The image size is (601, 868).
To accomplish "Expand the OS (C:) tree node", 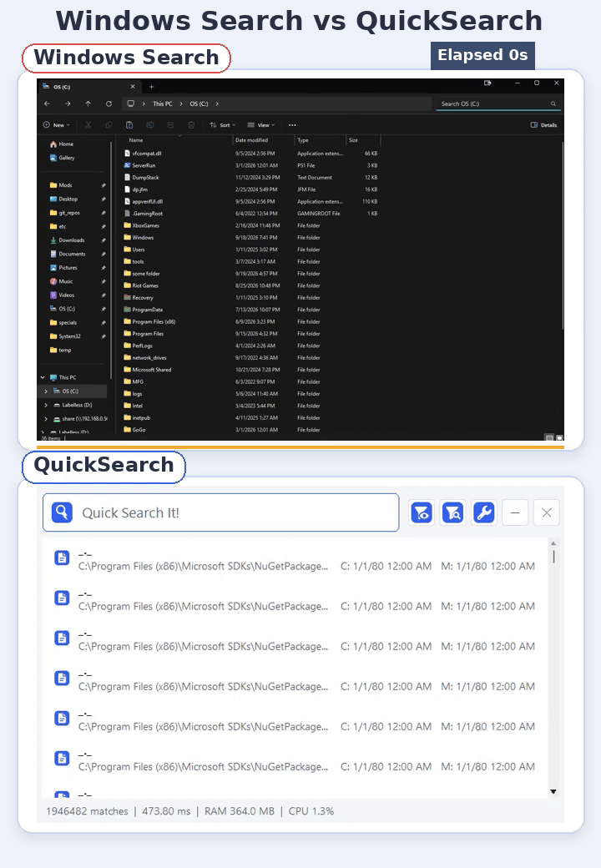I will [x=46, y=391].
